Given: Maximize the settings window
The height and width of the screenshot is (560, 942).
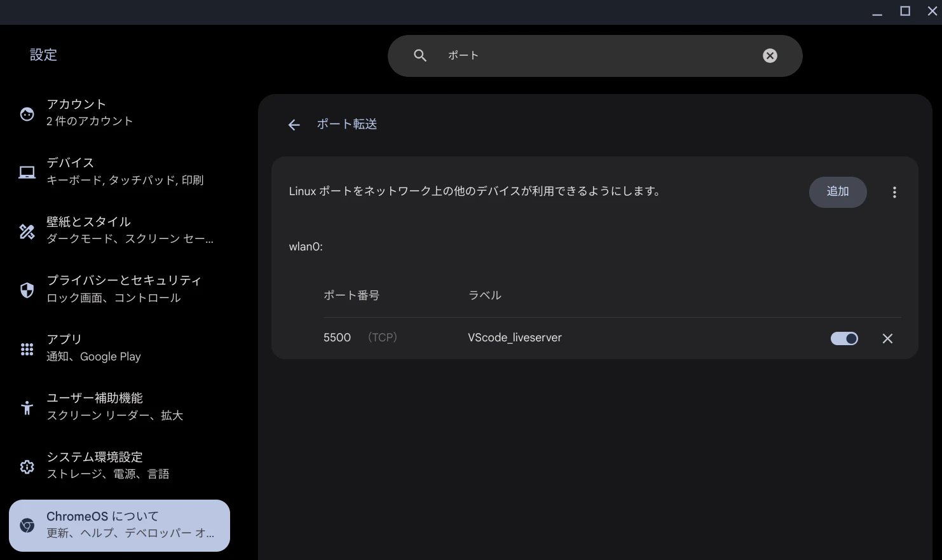Looking at the screenshot, I should click(905, 11).
